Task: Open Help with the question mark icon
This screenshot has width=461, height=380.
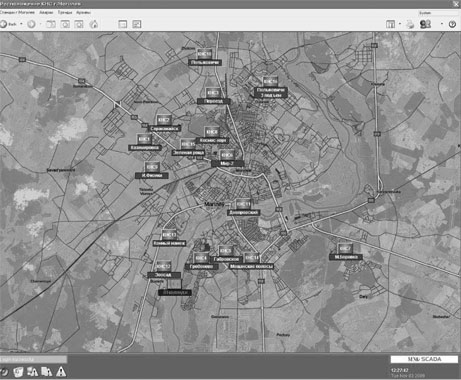Action: click(x=452, y=24)
